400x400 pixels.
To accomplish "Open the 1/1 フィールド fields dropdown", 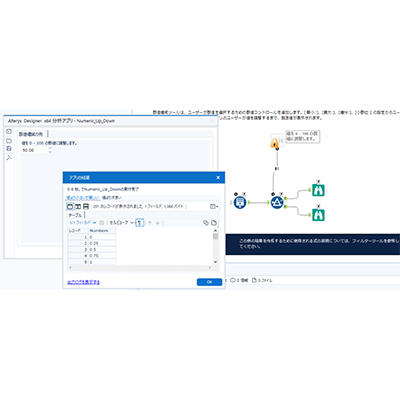I will 83,223.
